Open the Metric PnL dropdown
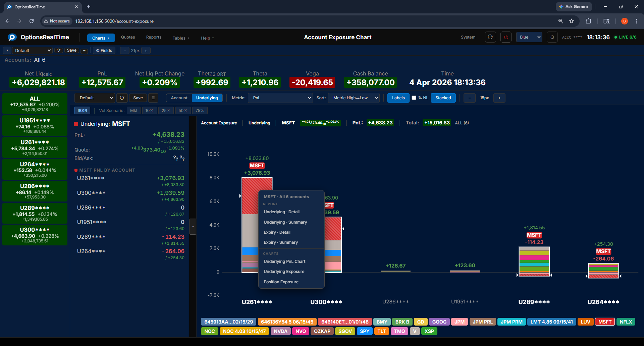The height and width of the screenshot is (346, 644). click(x=280, y=98)
